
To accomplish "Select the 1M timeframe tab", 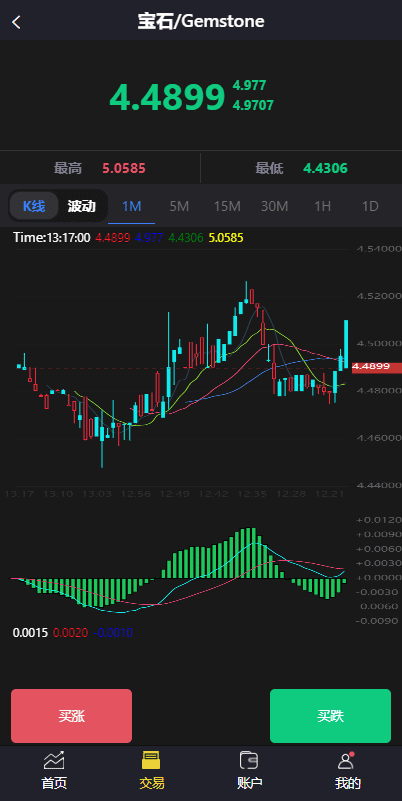I will pos(131,206).
